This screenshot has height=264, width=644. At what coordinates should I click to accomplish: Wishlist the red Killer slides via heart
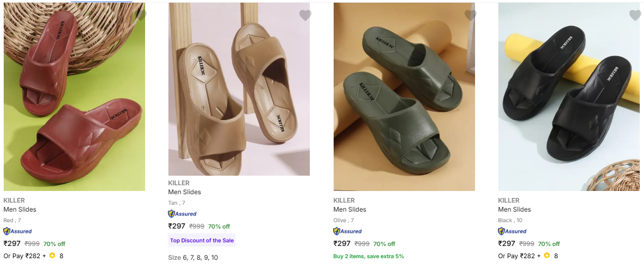coord(140,15)
